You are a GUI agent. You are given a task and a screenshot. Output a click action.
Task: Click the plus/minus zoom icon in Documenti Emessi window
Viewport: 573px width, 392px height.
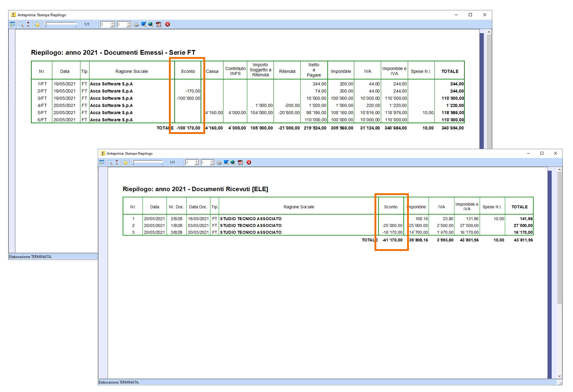(x=28, y=24)
